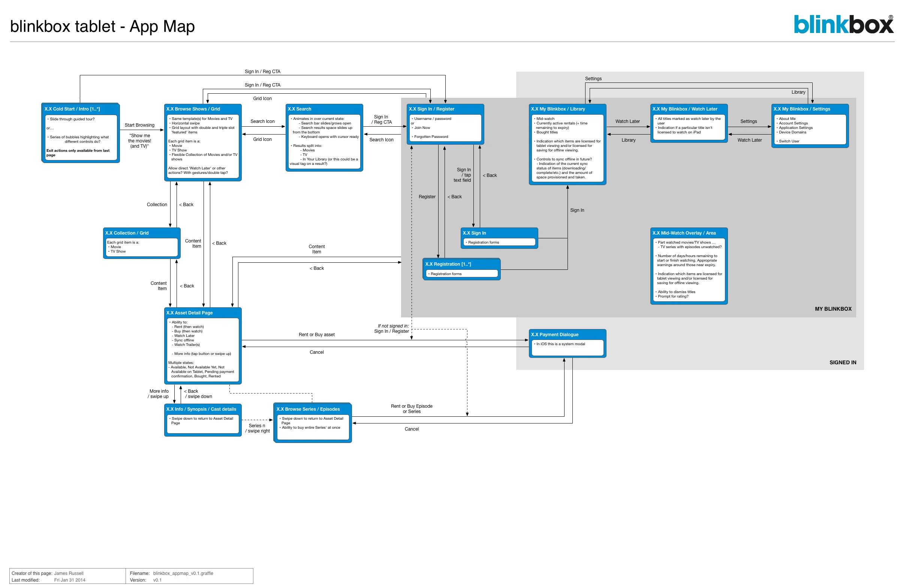This screenshot has width=900, height=588.
Task: Click 'X.X My Blinkbox / Library' box header
Action: click(558, 109)
